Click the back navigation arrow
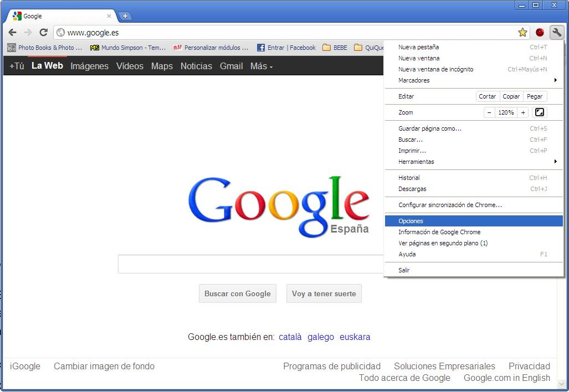Screen dimensions: 569x392 tap(12, 32)
